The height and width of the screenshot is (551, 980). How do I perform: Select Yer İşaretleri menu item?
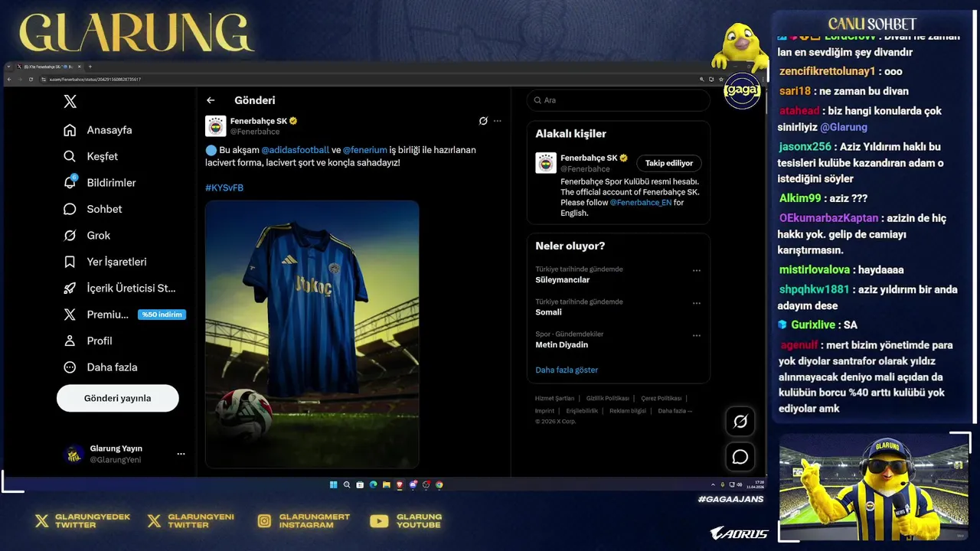[x=117, y=262]
